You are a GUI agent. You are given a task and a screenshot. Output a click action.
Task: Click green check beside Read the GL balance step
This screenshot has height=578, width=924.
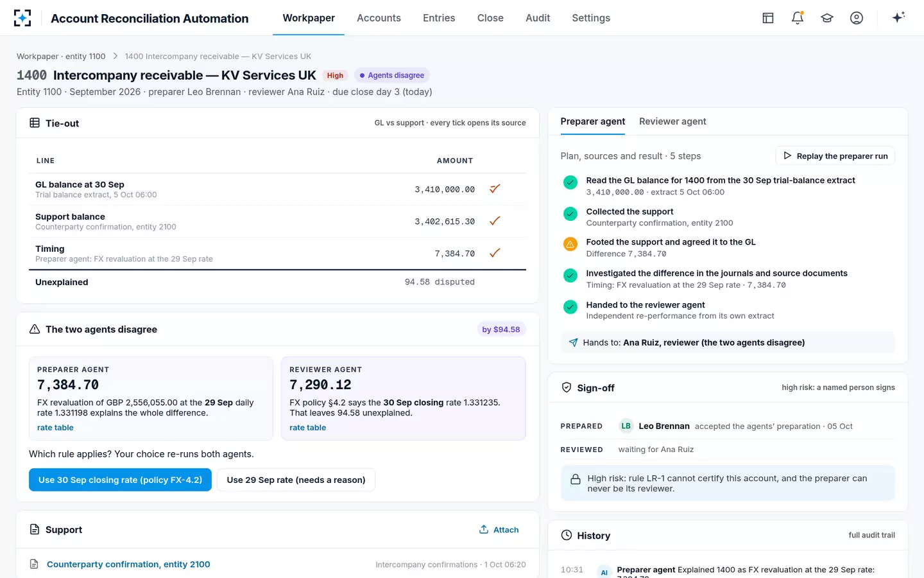coord(570,182)
